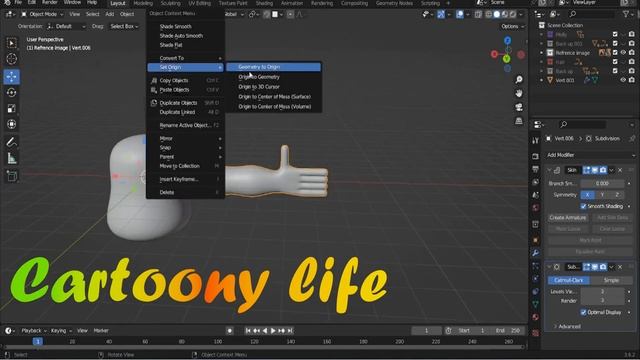Open the Add Modifier dropdown
Screen dimensions: 640x360
point(591,155)
